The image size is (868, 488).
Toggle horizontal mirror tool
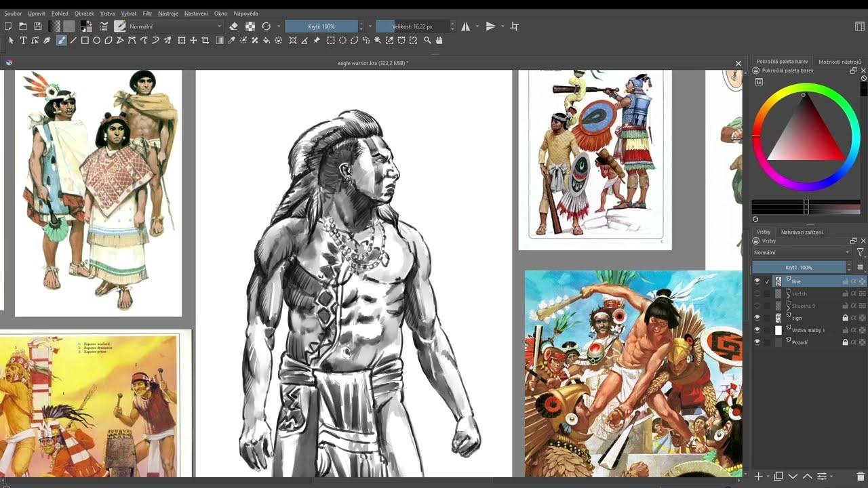[466, 26]
